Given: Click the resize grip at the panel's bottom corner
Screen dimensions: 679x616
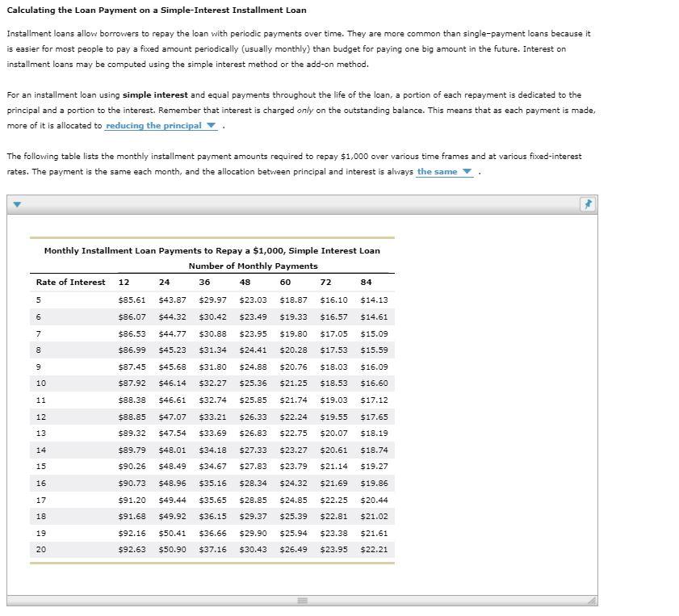Looking at the screenshot, I should (593, 601).
